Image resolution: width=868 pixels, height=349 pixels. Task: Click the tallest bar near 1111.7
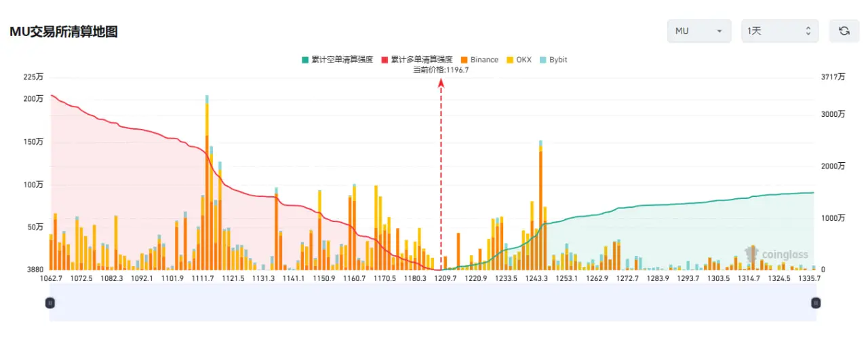(x=207, y=183)
